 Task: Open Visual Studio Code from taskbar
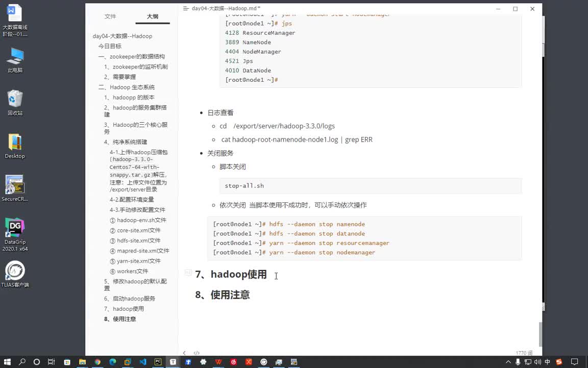click(x=143, y=362)
